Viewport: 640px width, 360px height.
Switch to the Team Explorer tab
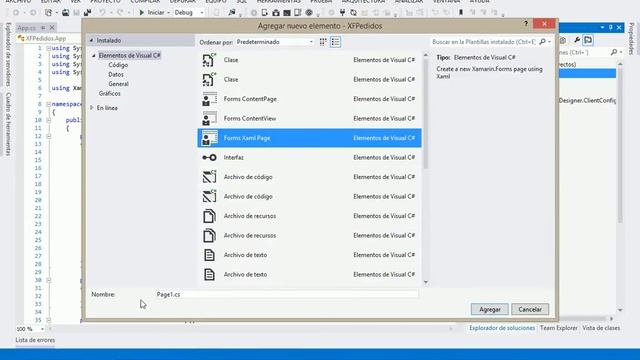[x=558, y=328]
